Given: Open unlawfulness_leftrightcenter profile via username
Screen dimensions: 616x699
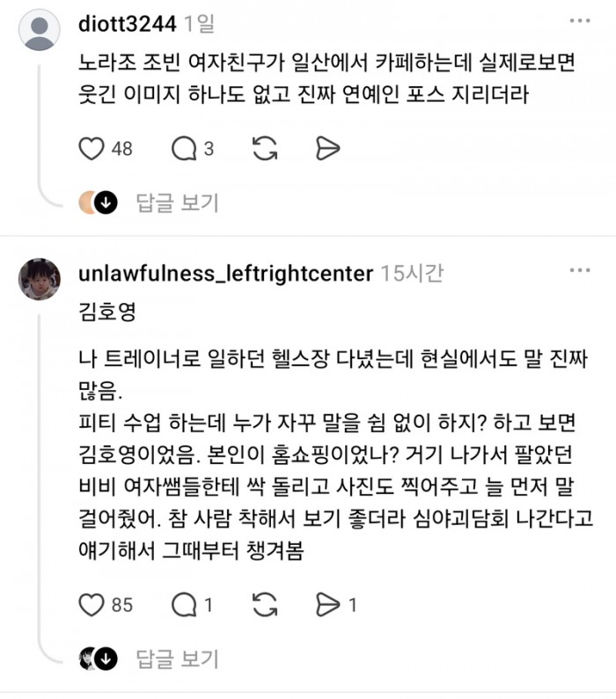Looking at the screenshot, I should 225,273.
